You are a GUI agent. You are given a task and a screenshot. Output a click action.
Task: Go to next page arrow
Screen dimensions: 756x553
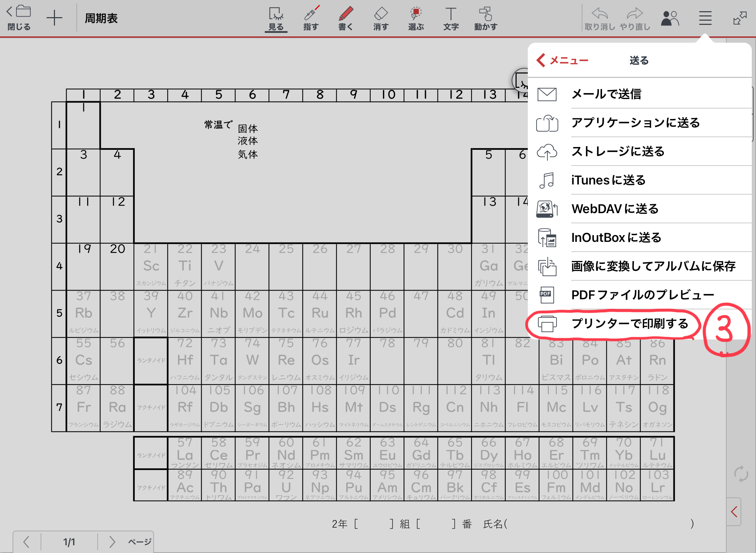(112, 542)
